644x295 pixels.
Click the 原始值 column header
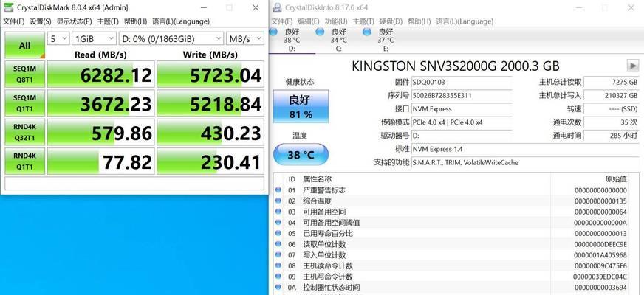point(616,179)
